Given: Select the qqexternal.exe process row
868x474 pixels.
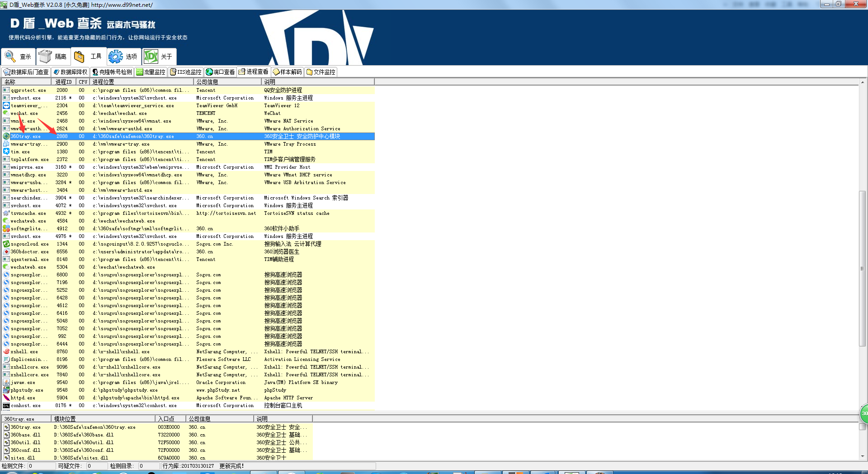Looking at the screenshot, I should tap(188, 259).
